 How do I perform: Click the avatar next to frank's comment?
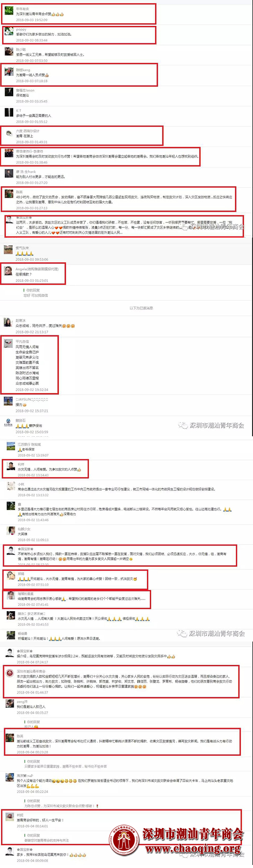[9, 174]
